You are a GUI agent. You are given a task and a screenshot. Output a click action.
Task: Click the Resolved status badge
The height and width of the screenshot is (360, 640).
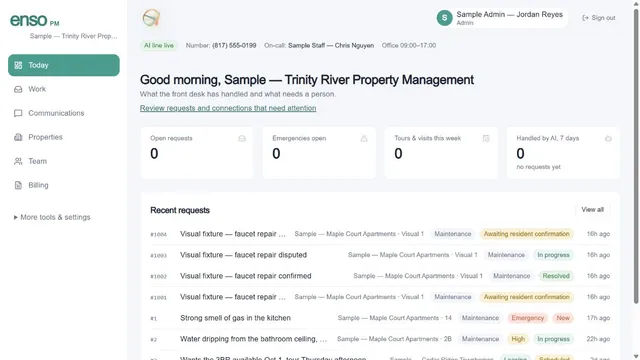coord(556,276)
